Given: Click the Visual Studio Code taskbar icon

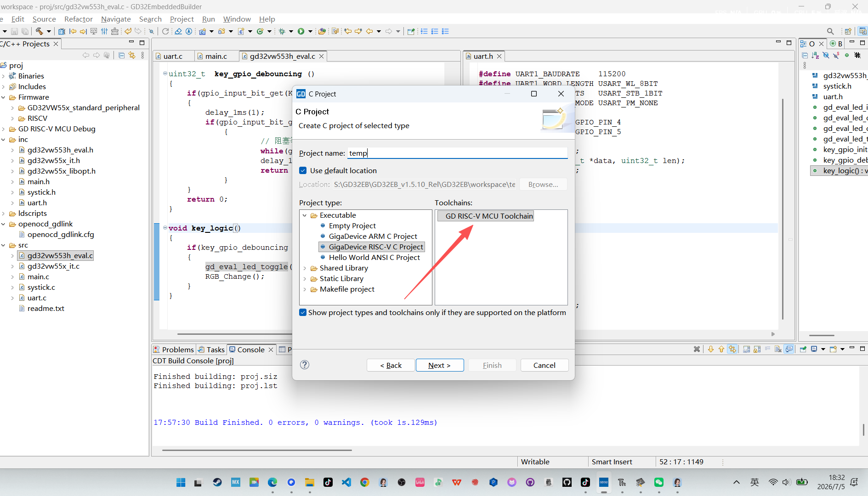Looking at the screenshot, I should pos(346,482).
